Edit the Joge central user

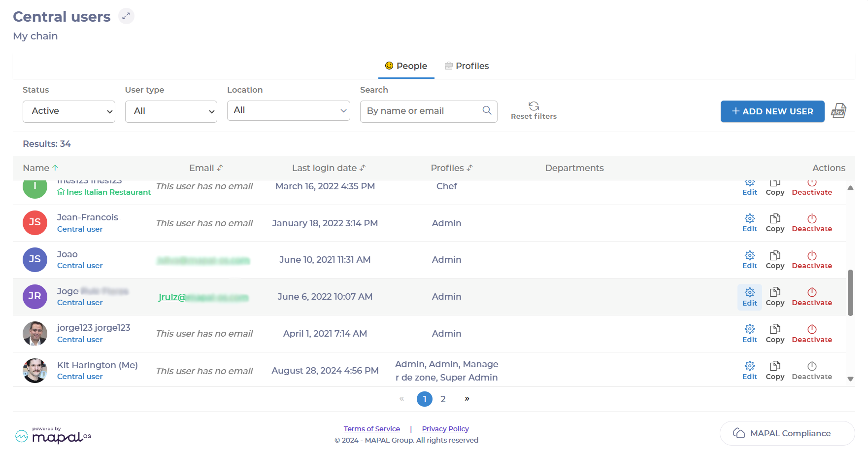pos(750,297)
